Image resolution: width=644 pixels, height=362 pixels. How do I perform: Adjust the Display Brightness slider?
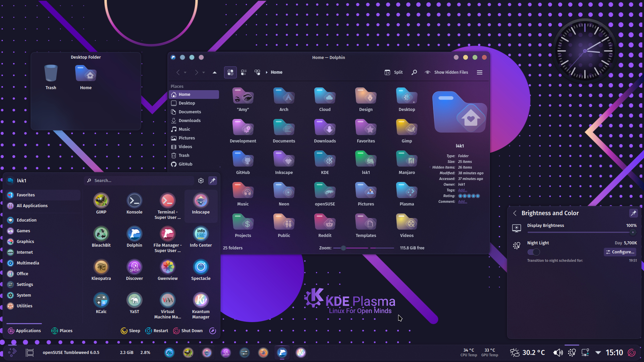point(582,232)
